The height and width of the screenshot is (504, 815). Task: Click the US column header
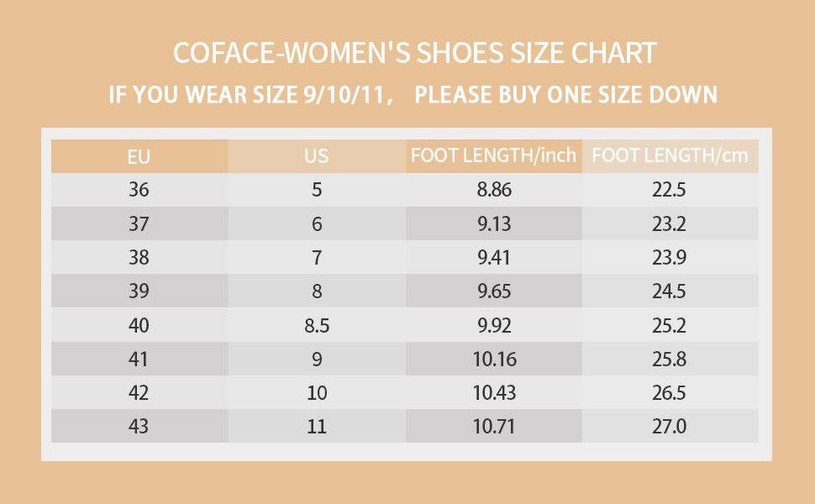pos(317,156)
